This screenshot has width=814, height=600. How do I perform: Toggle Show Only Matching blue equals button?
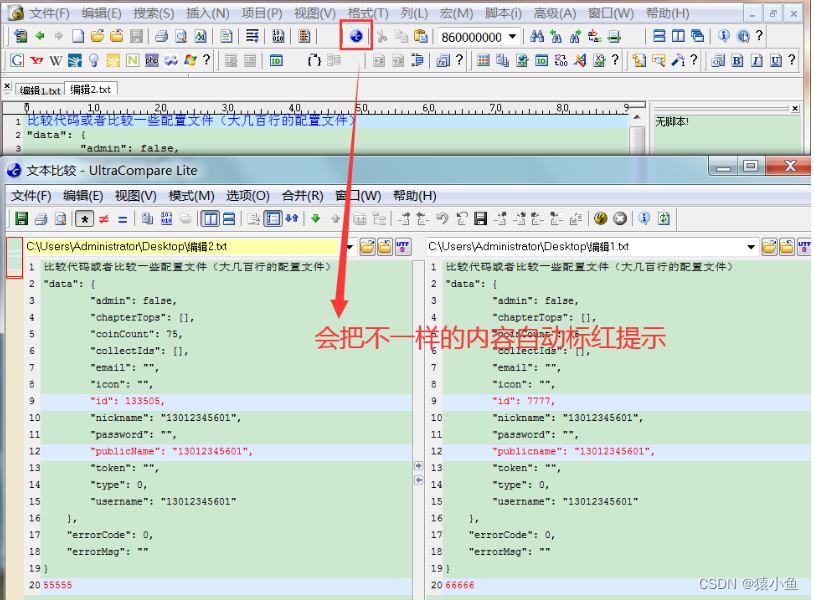coord(123,219)
